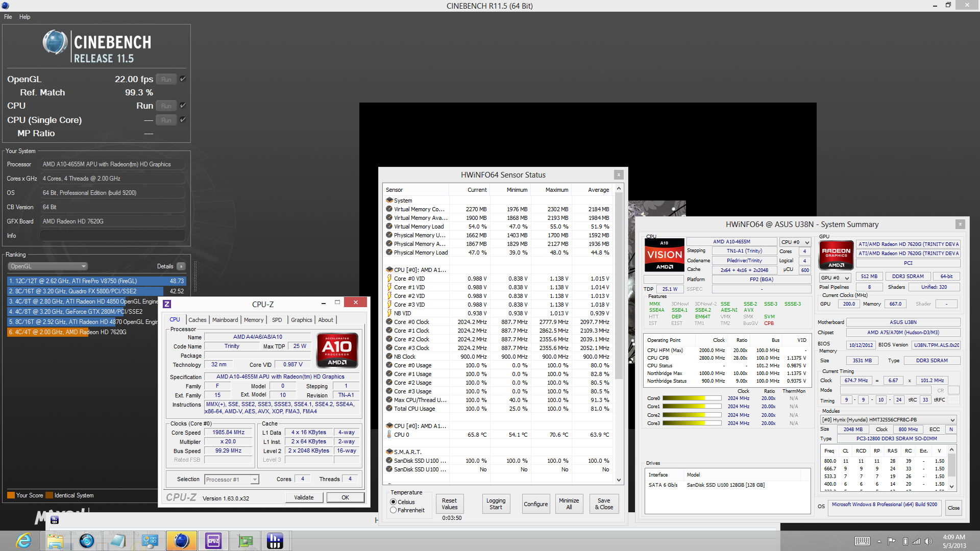Screen dimensions: 980x551
Task: Click the Notepad icon in the taskbar
Action: point(118,541)
